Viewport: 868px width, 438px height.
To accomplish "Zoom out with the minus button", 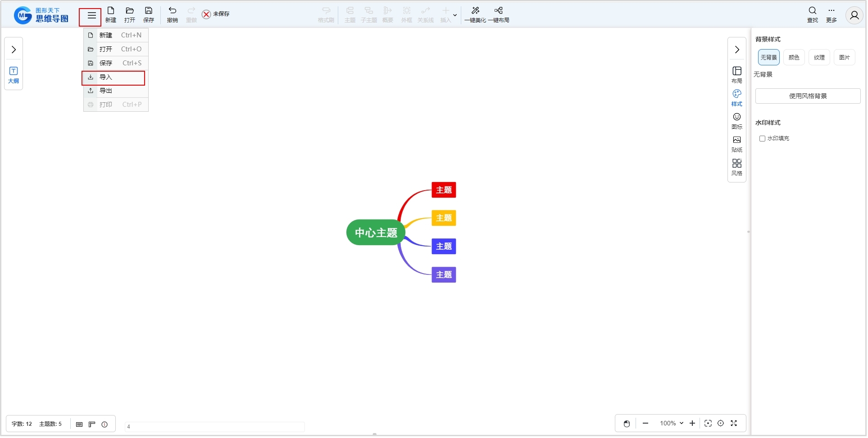I will tap(645, 424).
